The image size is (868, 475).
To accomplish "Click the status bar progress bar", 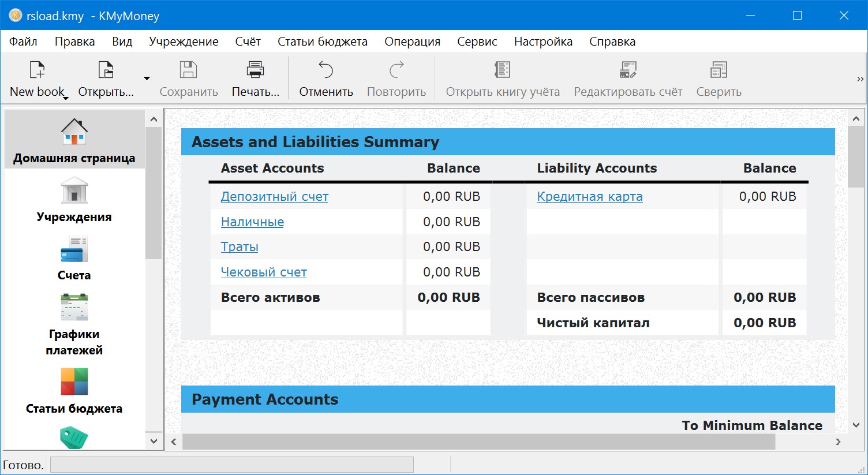I will pyautogui.click(x=232, y=465).
